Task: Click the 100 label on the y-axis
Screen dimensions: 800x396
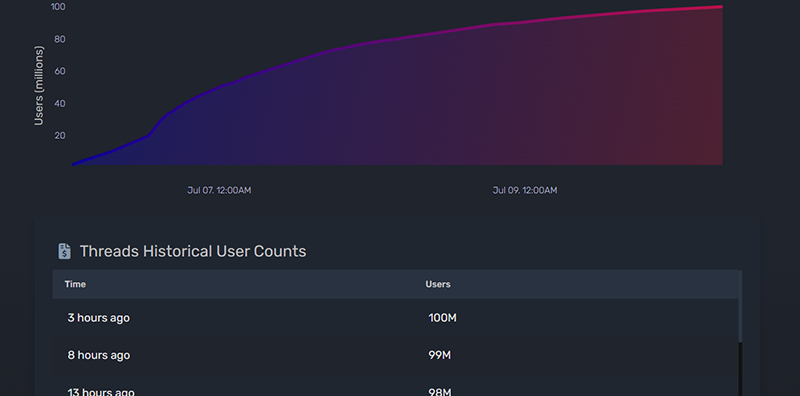Action: (x=58, y=7)
